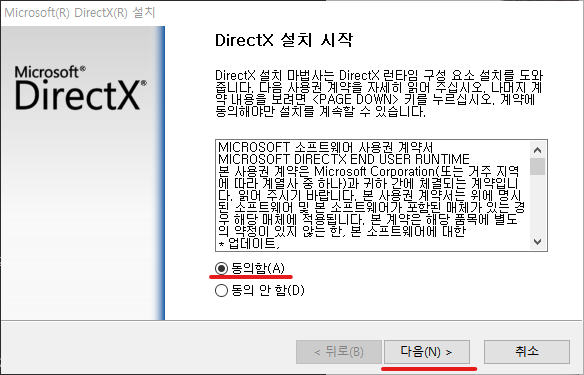584x375 pixels.
Task: Click the intro paragraph mentioning PAGE DOWN
Action: click(379, 93)
